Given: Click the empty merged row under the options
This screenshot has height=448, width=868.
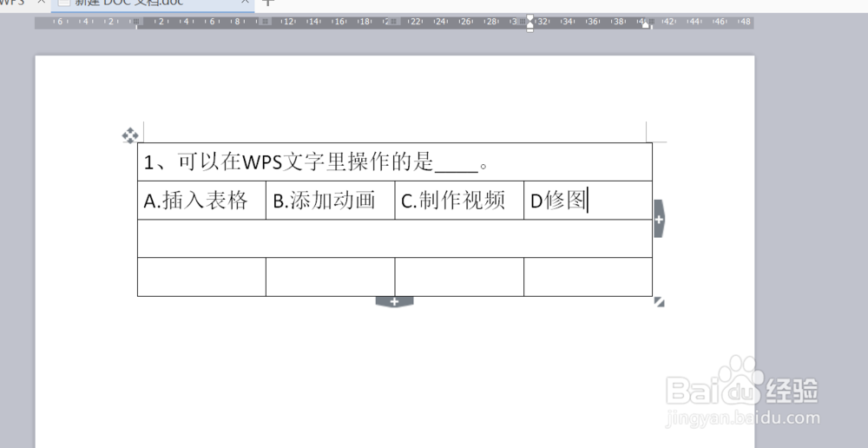Looking at the screenshot, I should pos(395,239).
